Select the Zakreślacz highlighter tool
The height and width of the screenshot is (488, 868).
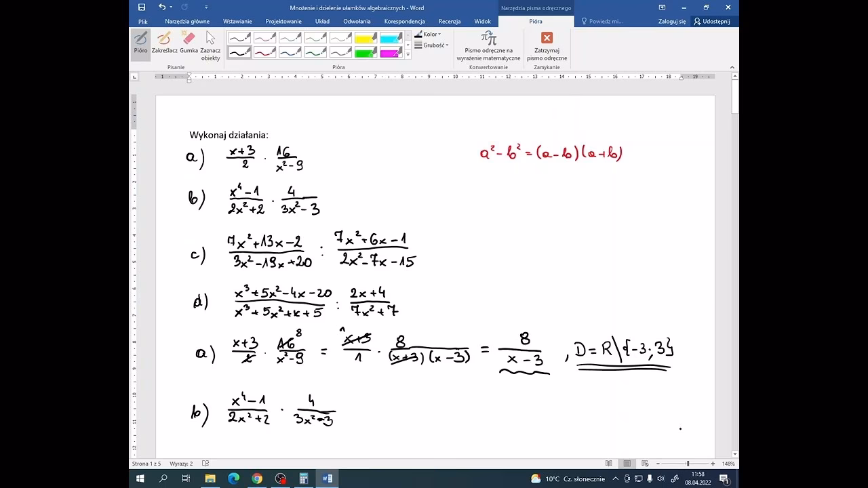tap(163, 45)
